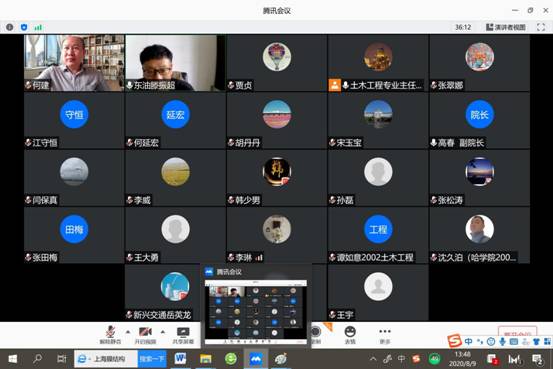The height and width of the screenshot is (369, 553).
Task: Open the meeting info icon in top bar
Action: pyautogui.click(x=10, y=27)
